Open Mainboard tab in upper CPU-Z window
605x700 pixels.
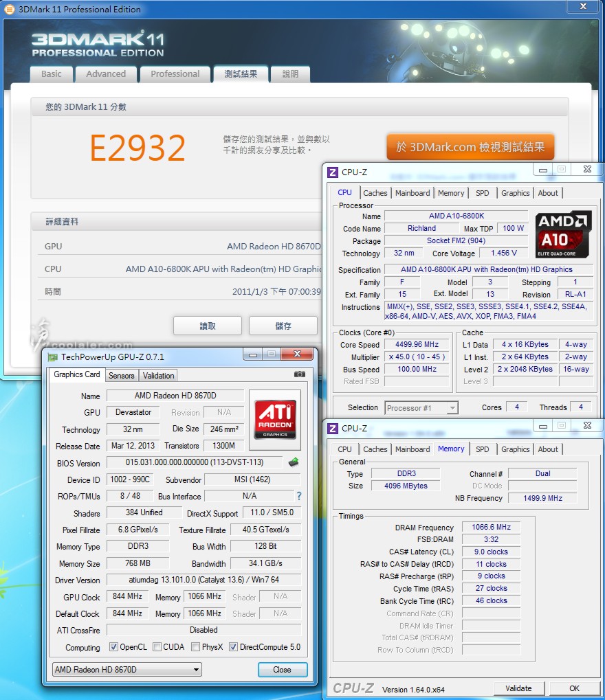(x=412, y=193)
